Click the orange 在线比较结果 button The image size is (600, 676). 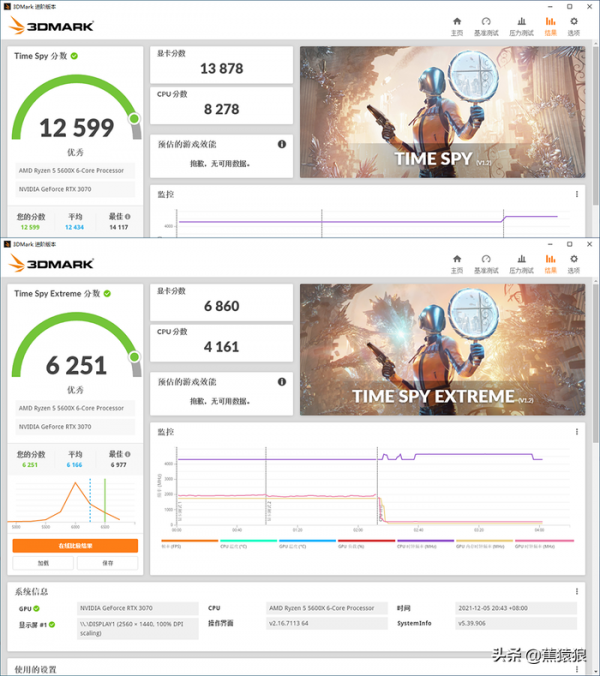pyautogui.click(x=75, y=545)
